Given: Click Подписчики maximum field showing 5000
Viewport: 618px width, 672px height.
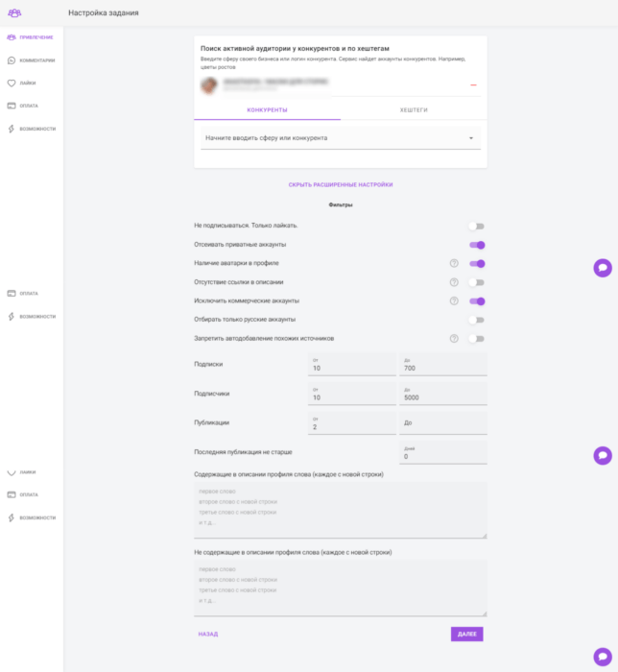Looking at the screenshot, I should [443, 394].
